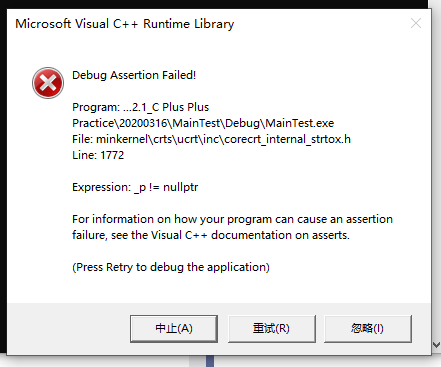Screen dimensions: 441x367
Task: Close the Runtime Library dialog
Action: point(416,23)
